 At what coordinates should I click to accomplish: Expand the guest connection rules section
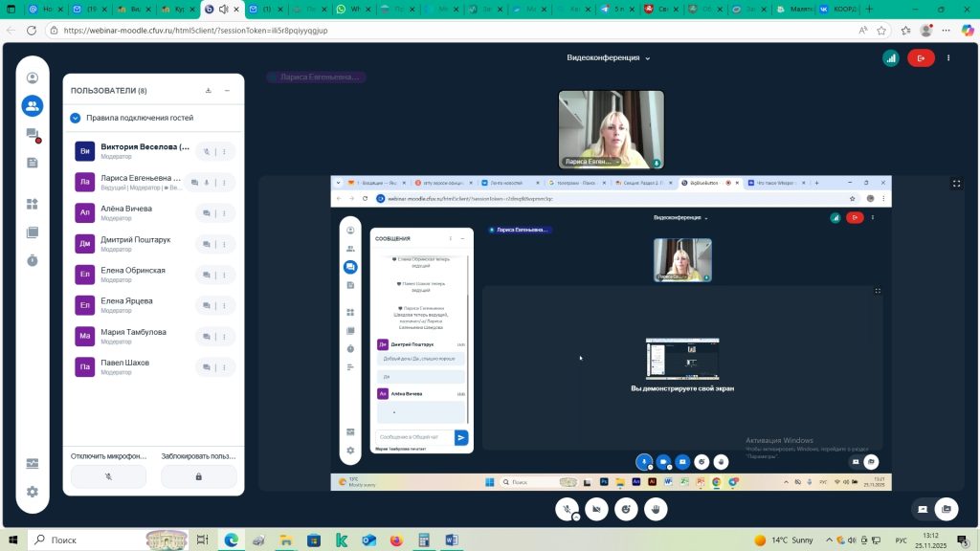pos(75,118)
